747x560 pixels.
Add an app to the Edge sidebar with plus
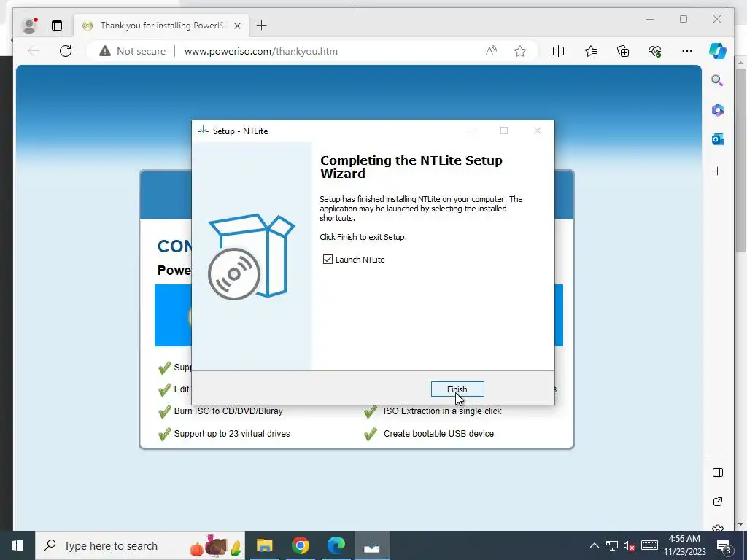718,171
